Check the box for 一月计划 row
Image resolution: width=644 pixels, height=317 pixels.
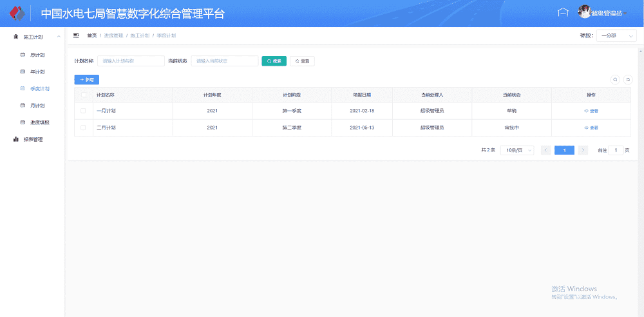[x=83, y=111]
